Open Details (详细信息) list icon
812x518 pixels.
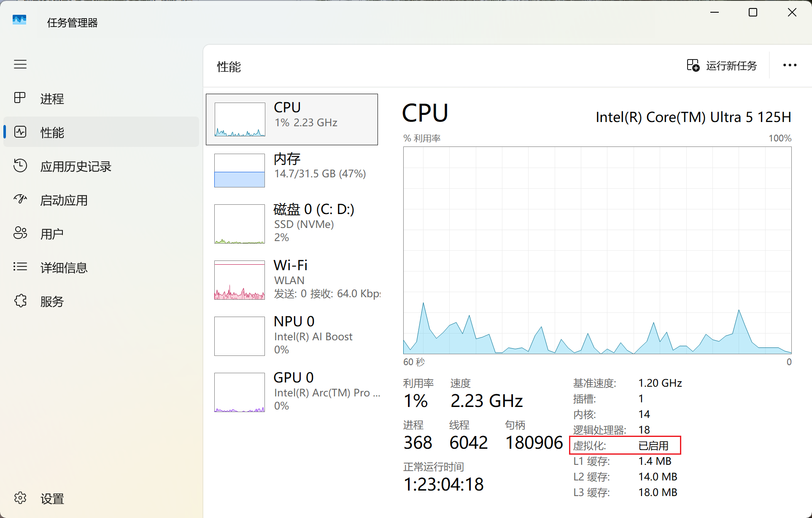tap(20, 267)
